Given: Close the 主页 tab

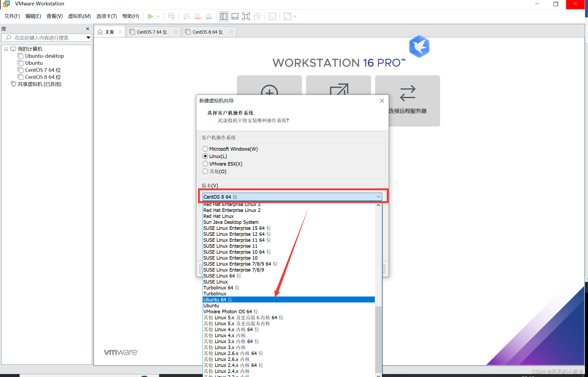Looking at the screenshot, I should click(x=120, y=32).
